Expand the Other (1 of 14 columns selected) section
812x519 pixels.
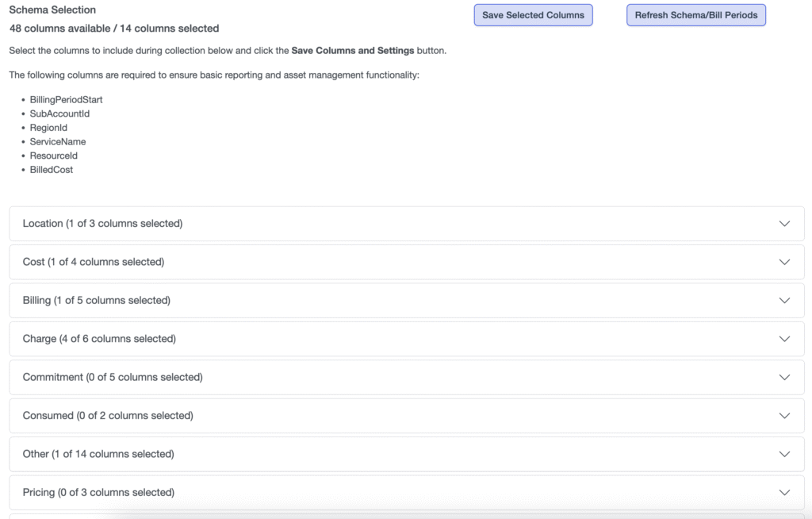[x=98, y=454]
